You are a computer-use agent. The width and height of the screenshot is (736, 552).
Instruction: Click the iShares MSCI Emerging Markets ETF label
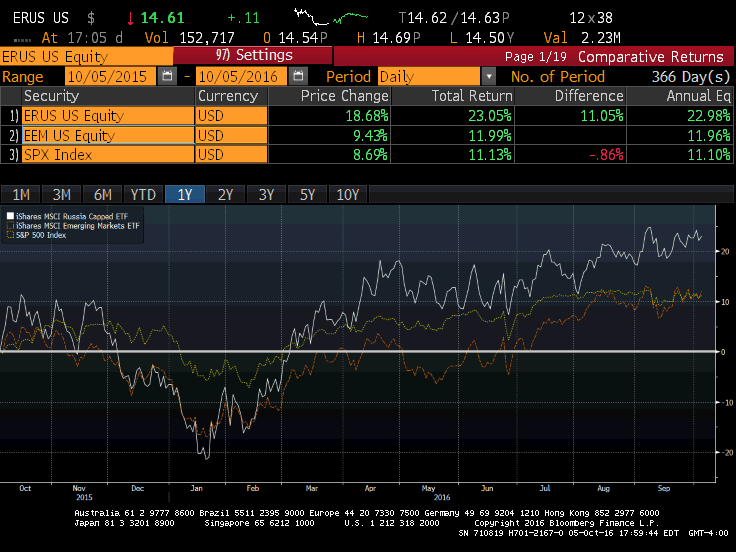78,226
